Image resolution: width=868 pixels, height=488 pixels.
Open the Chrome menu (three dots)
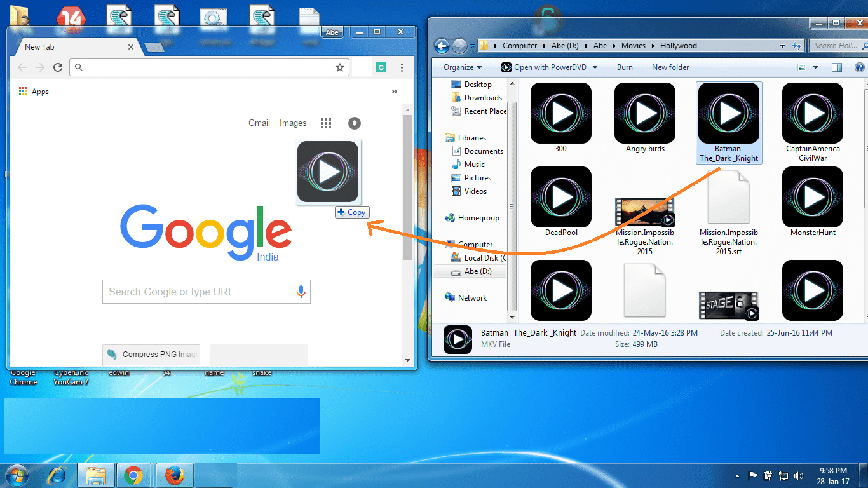click(x=402, y=67)
